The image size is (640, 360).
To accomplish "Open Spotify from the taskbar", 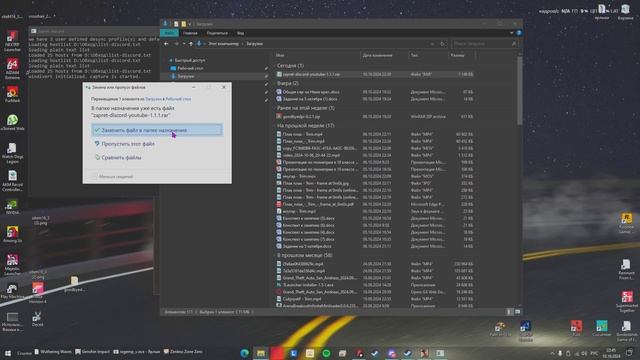I will click(x=326, y=353).
